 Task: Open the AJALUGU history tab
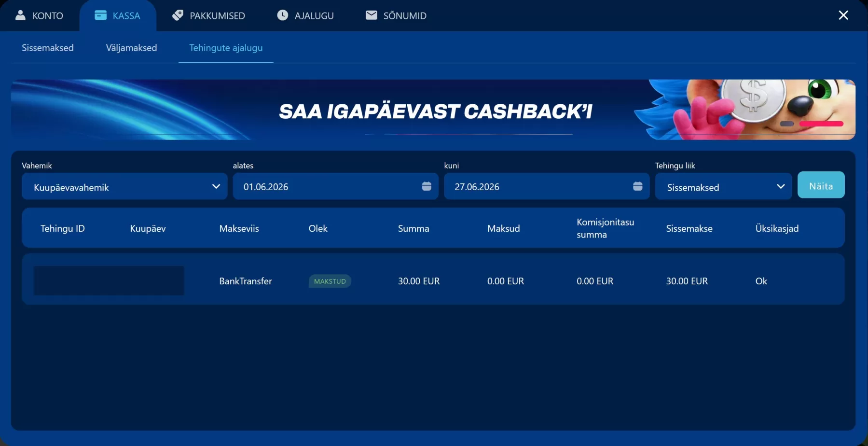pyautogui.click(x=305, y=15)
